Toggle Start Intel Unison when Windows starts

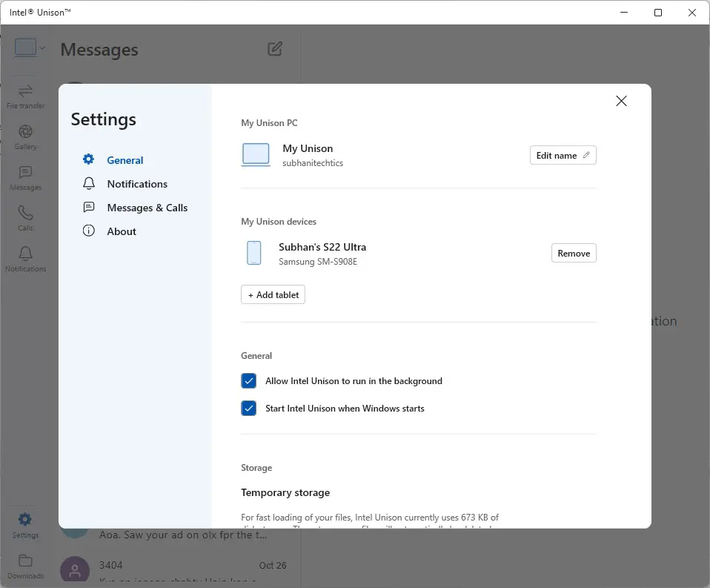pos(248,409)
